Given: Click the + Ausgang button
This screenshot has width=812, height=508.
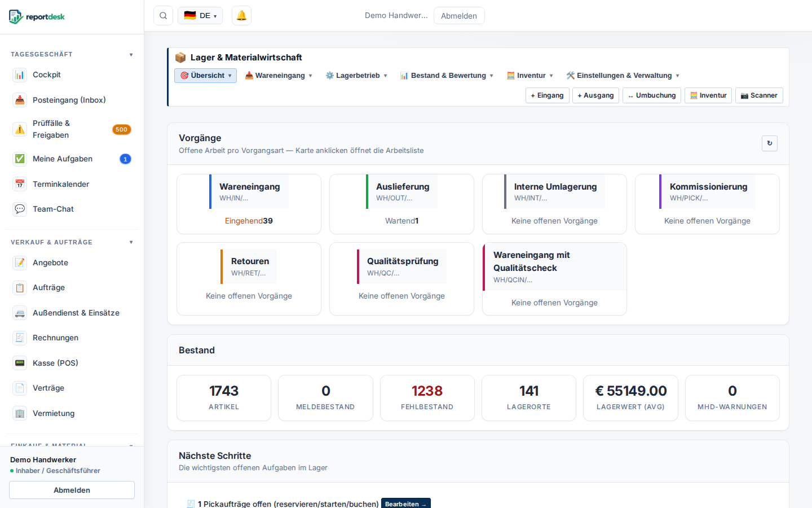Looking at the screenshot, I should (x=596, y=95).
